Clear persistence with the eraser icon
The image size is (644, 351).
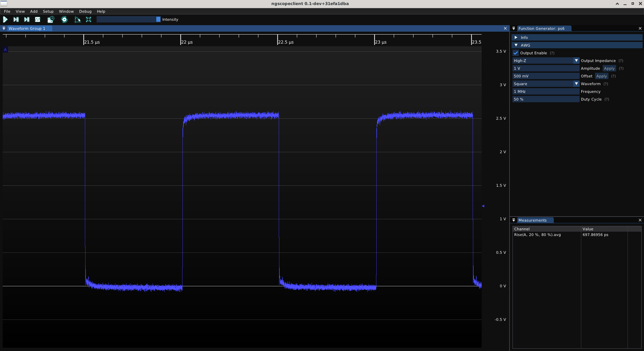tap(77, 19)
